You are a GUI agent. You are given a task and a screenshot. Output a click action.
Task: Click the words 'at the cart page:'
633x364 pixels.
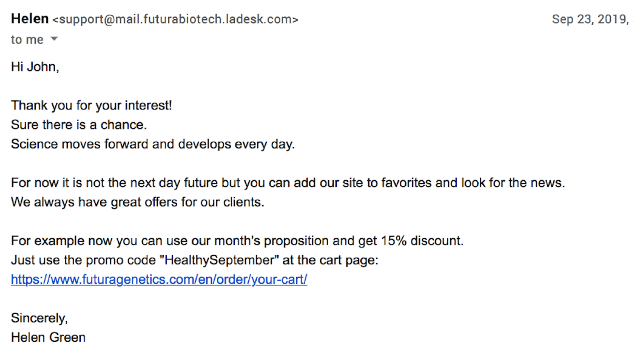330,260
